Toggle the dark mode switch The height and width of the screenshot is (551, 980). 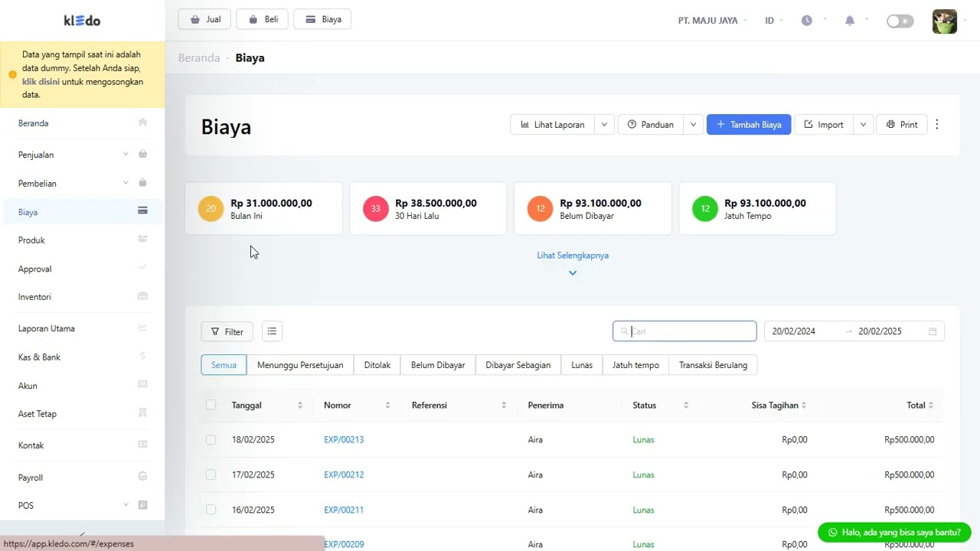pos(900,21)
